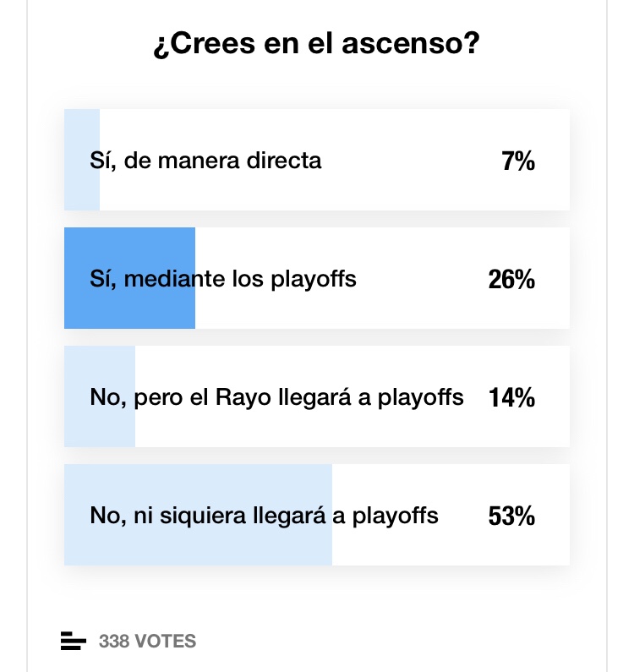Pick 'No, pero el Rayo llegará a playoffs'
Image resolution: width=634 pixels, height=672 pixels.
[x=276, y=396]
